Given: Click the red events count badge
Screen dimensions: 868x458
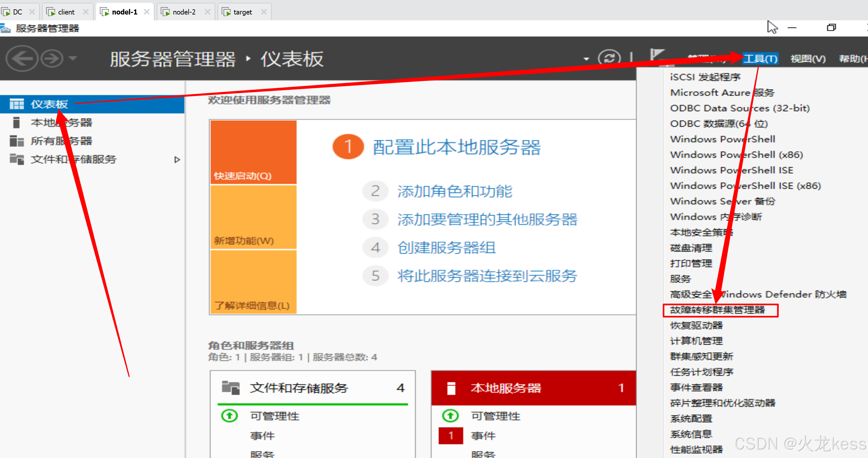Looking at the screenshot, I should pyautogui.click(x=451, y=435).
